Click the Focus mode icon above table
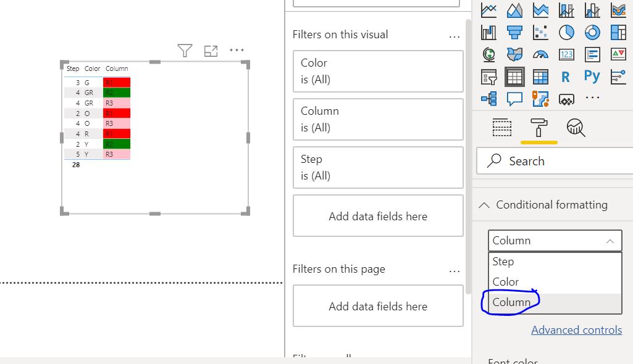This screenshot has width=633, height=364. (211, 51)
